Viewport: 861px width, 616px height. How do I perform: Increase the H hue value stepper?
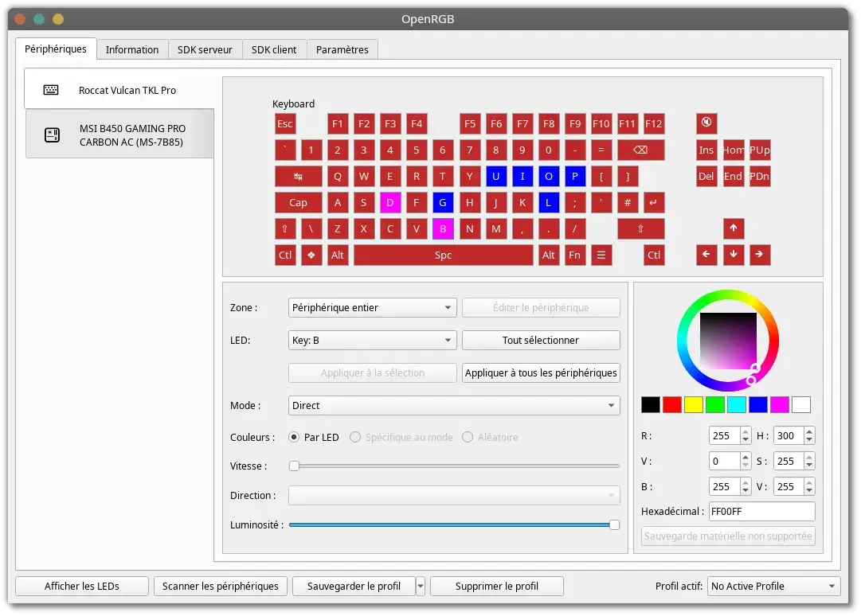tap(809, 431)
